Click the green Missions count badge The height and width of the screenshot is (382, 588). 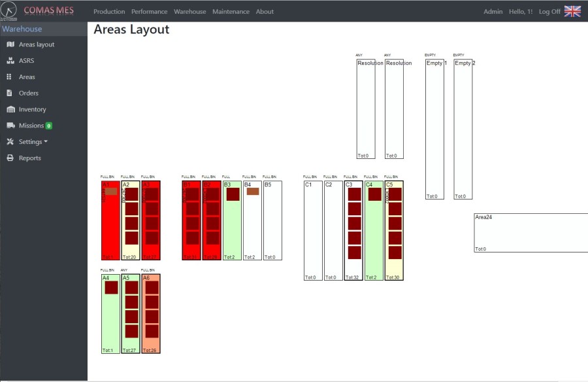coord(49,126)
